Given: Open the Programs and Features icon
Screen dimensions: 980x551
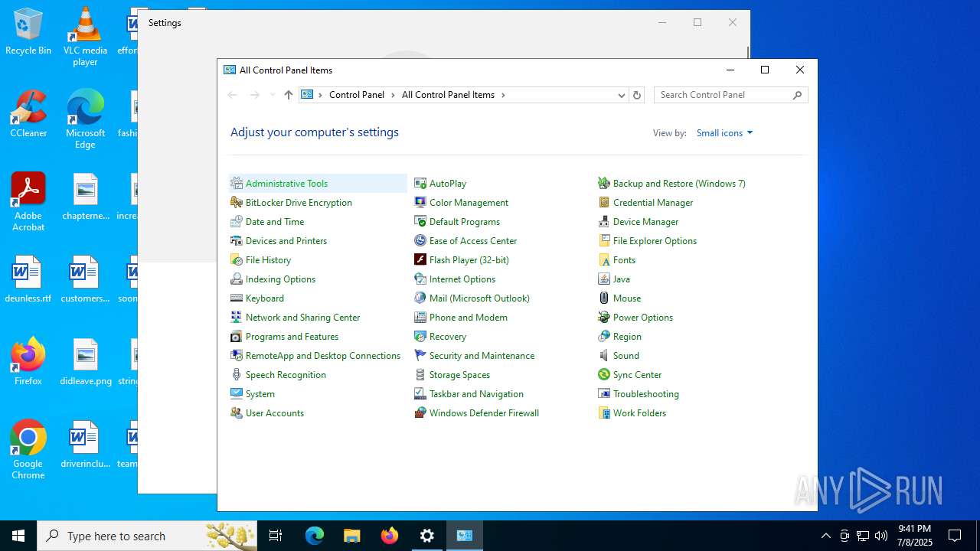Looking at the screenshot, I should coord(237,337).
